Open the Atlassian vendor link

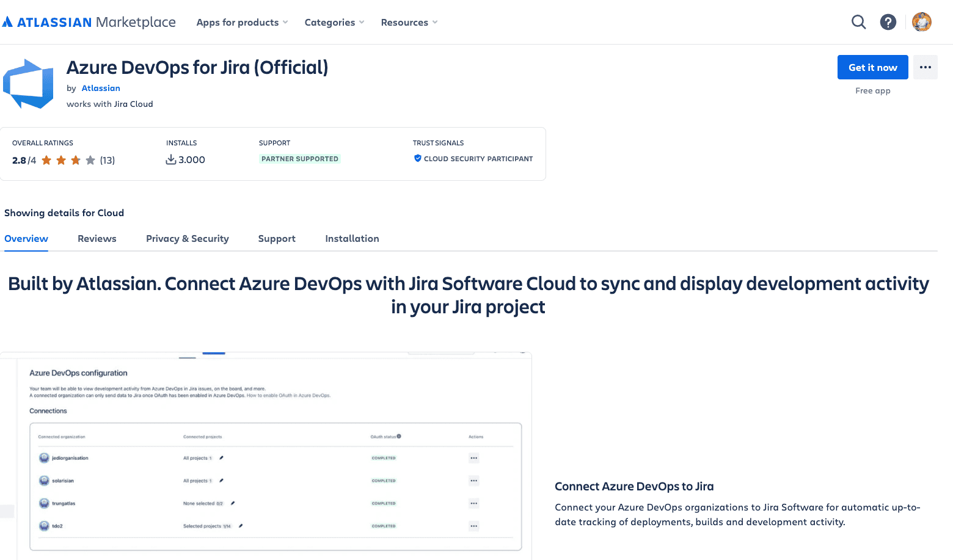101,88
